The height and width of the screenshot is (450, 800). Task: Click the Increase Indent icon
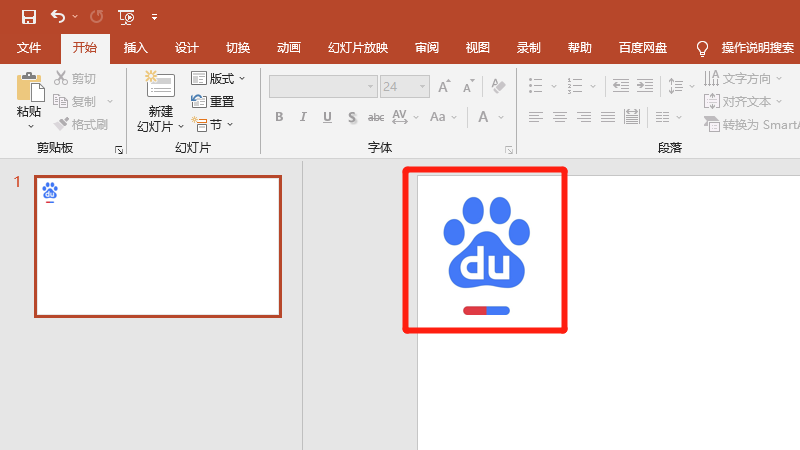click(x=645, y=86)
